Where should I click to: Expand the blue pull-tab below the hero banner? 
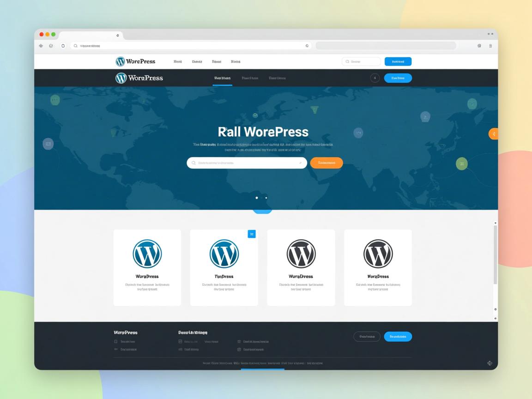coord(262,212)
